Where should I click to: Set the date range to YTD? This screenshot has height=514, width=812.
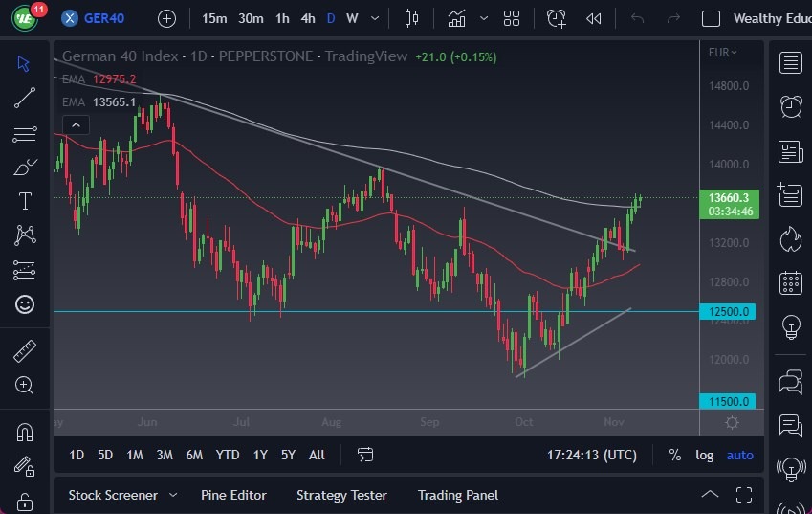228,455
